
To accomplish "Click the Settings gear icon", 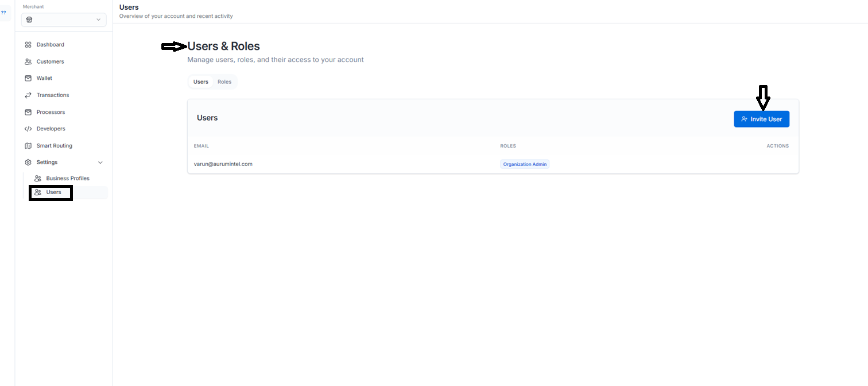I will [28, 163].
